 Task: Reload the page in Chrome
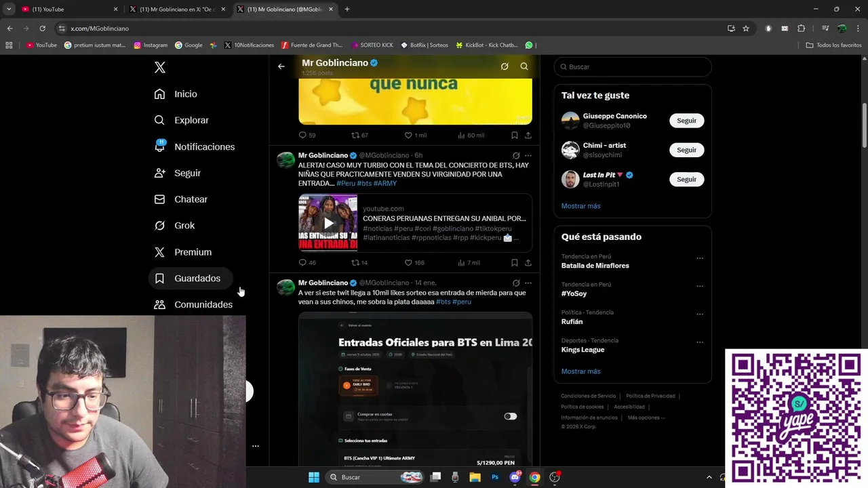42,28
